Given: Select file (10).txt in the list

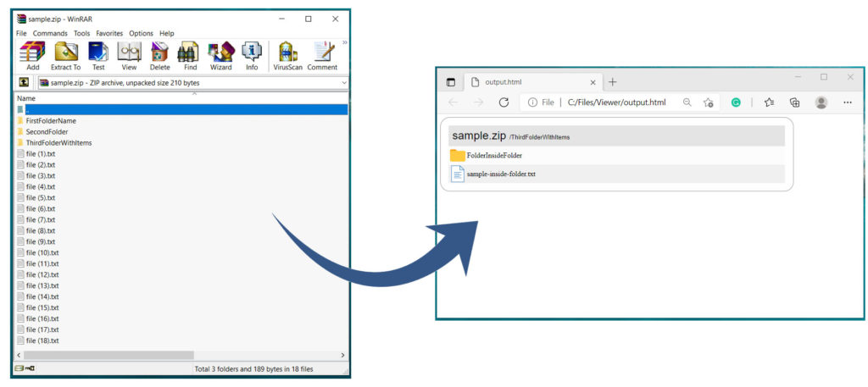Looking at the screenshot, I should click(42, 252).
